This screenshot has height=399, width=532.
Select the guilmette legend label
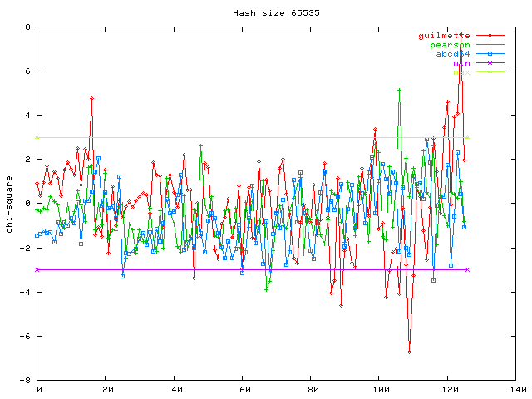click(x=444, y=36)
